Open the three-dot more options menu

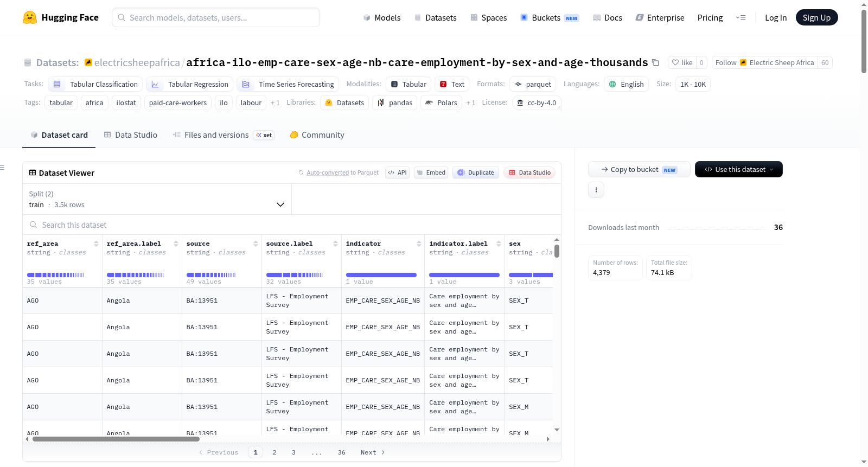[x=596, y=190]
